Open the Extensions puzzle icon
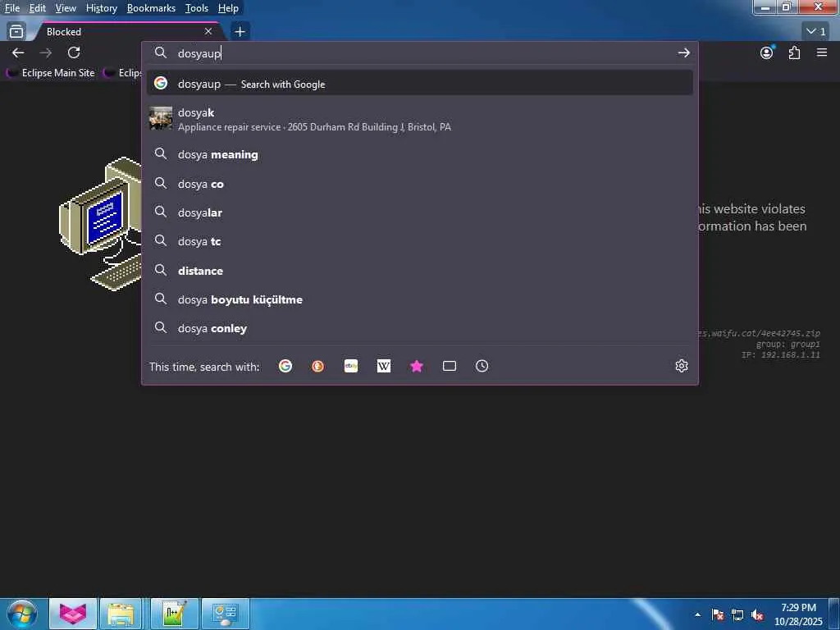Screen dimensions: 840x630 click(x=794, y=52)
